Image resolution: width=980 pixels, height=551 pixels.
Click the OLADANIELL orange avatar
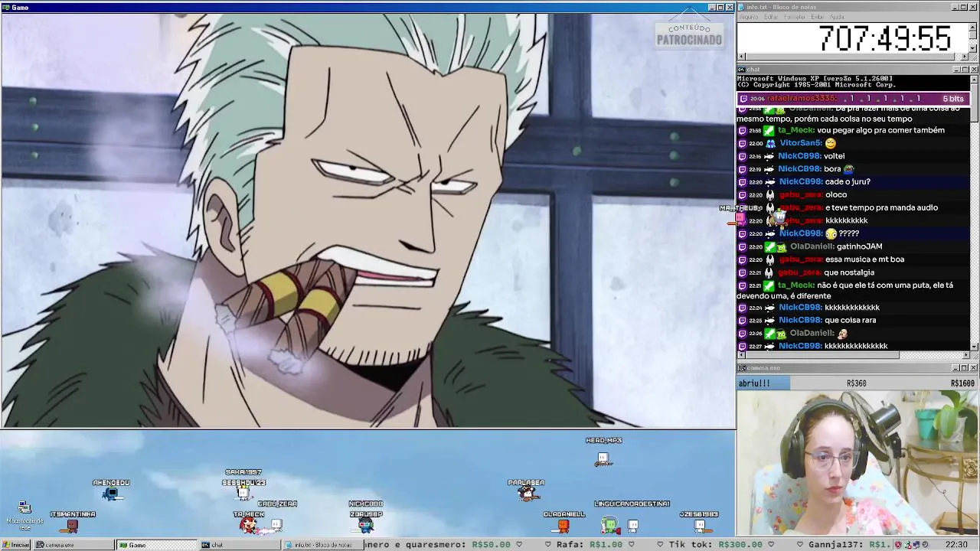point(563,525)
